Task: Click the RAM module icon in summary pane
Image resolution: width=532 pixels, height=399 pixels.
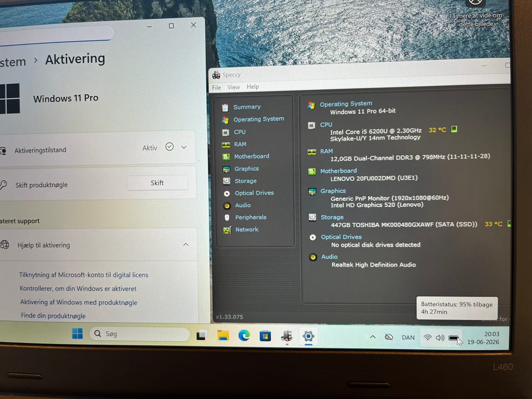Action: coord(312,152)
